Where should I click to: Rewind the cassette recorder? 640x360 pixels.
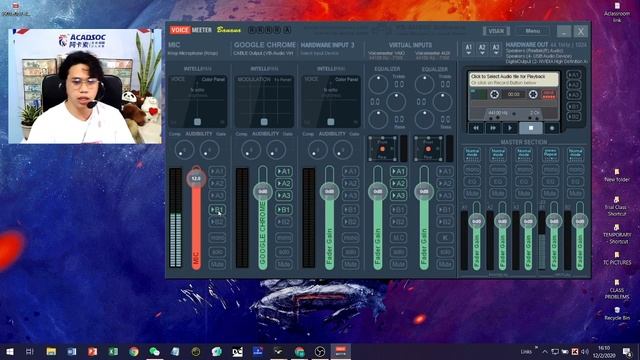476,128
